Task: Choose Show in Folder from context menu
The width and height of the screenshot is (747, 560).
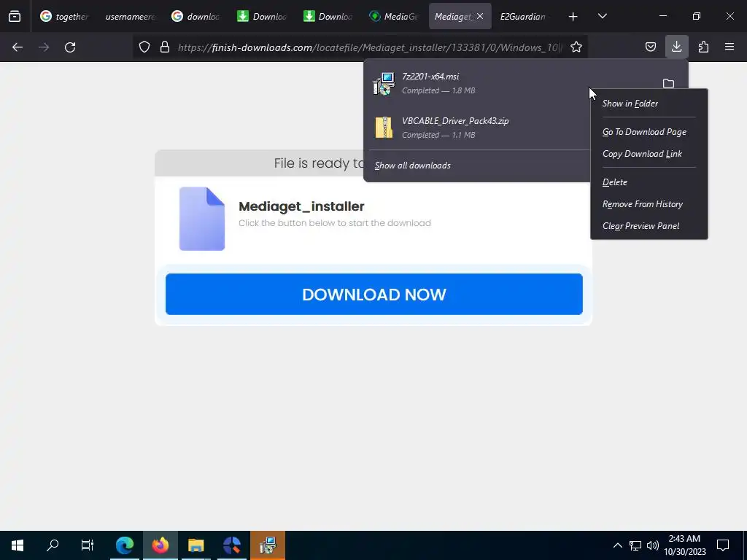Action: point(649,104)
